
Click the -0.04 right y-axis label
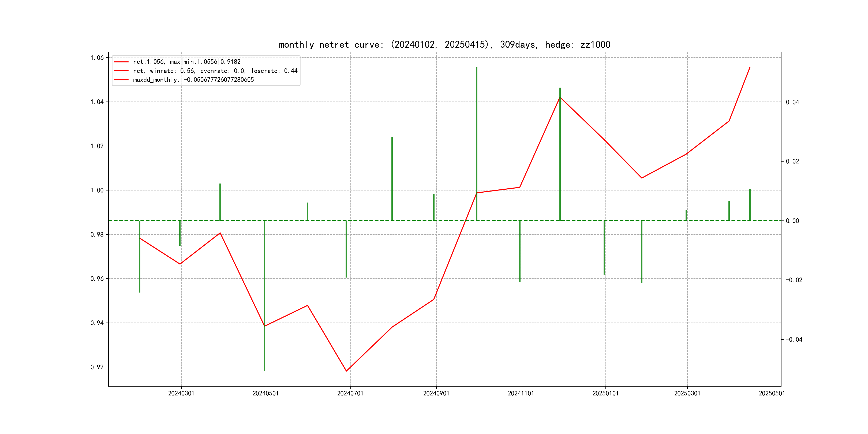794,339
